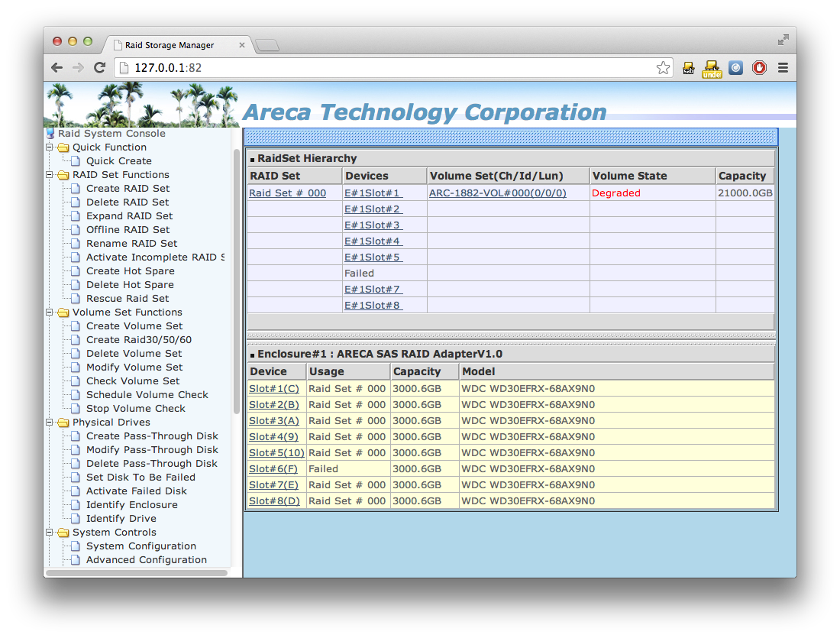Open the failed Slot#6(F) link
The height and width of the screenshot is (638, 840).
[273, 469]
